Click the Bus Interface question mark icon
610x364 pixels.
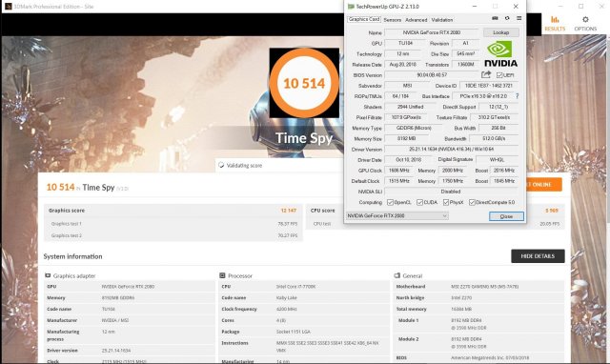517,95
